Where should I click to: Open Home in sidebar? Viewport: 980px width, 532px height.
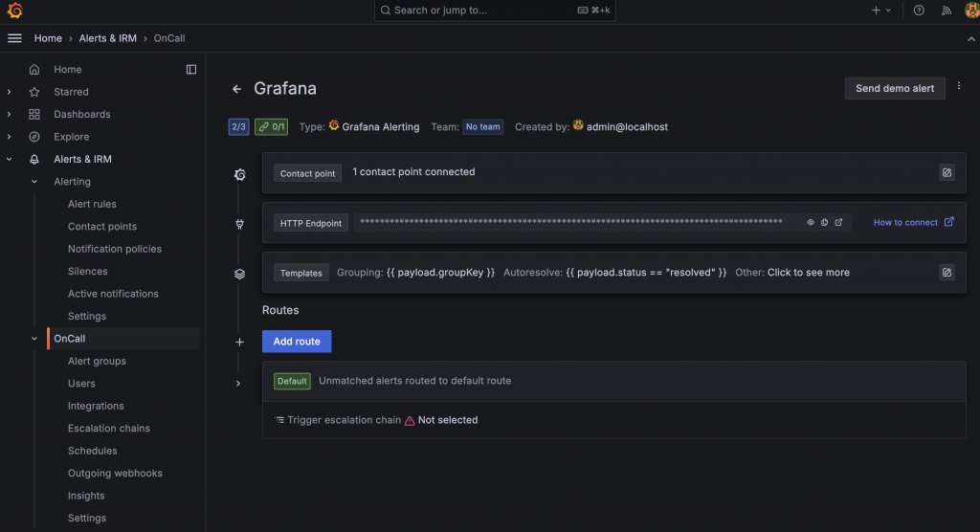68,70
